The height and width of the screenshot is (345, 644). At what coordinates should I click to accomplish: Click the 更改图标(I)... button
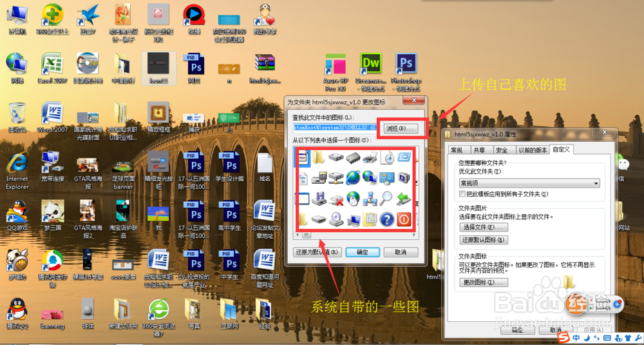[x=484, y=282]
